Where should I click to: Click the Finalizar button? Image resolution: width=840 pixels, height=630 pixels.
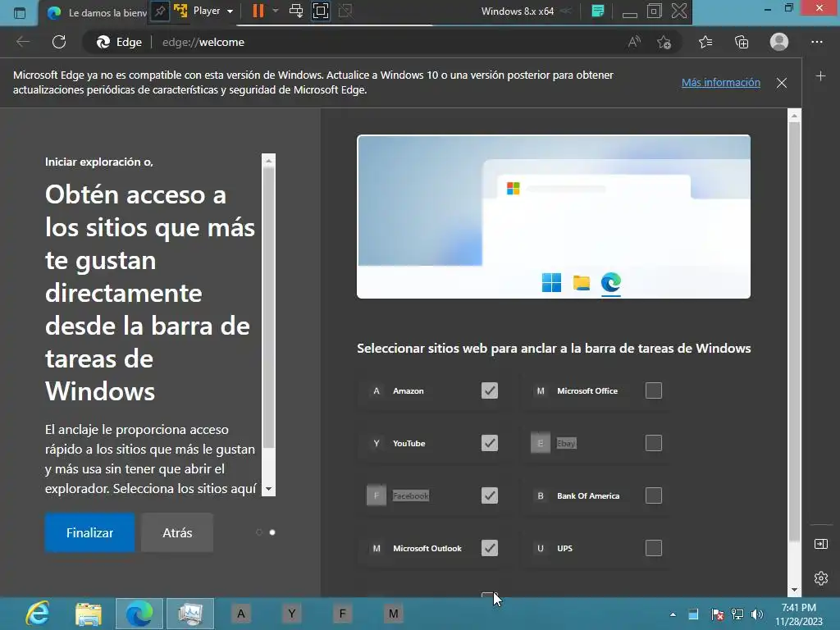tap(89, 532)
